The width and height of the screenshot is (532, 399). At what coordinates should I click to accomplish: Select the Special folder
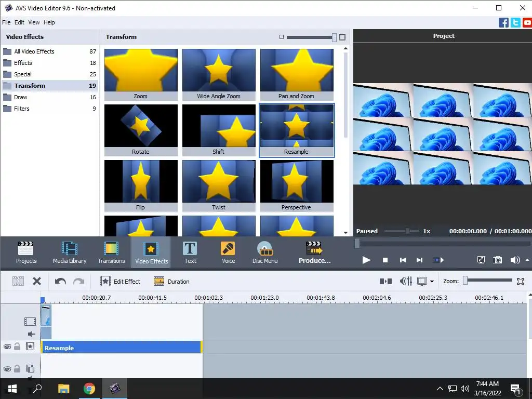tap(49, 74)
